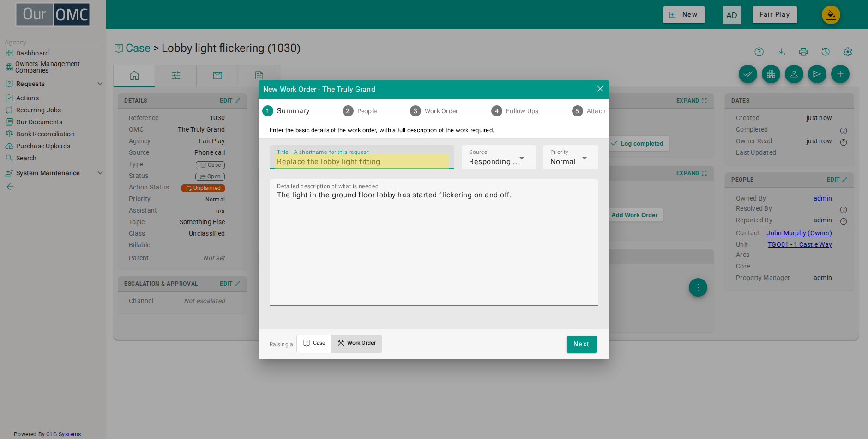Screen dimensions: 868x439
Task: Click the send arrow round button
Action: click(817, 74)
